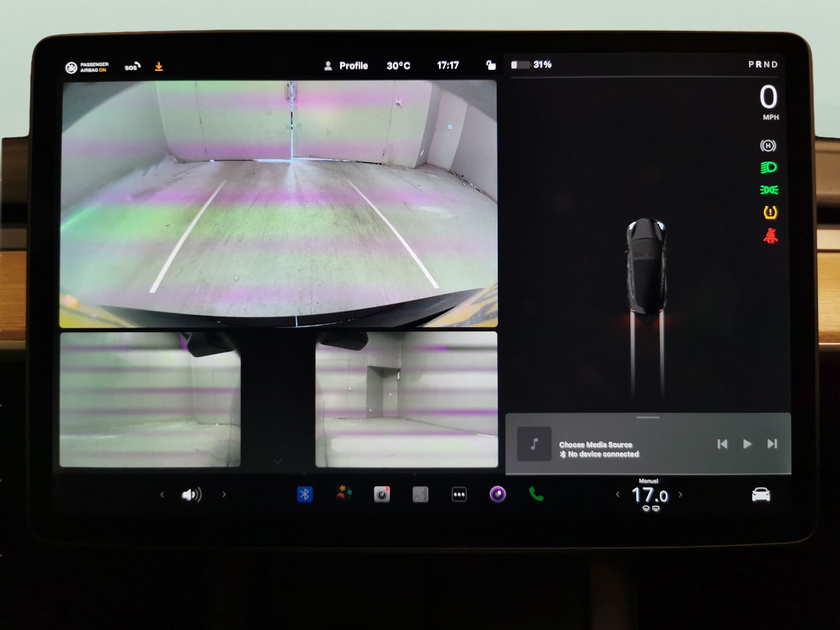The height and width of the screenshot is (630, 840).
Task: Tap the speaker volume icon
Action: (192, 495)
